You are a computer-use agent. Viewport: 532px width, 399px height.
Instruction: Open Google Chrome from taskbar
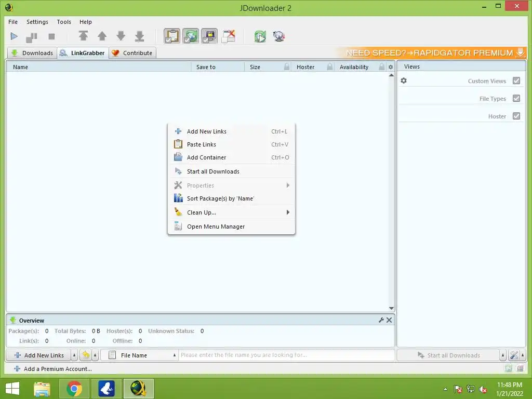[74, 389]
